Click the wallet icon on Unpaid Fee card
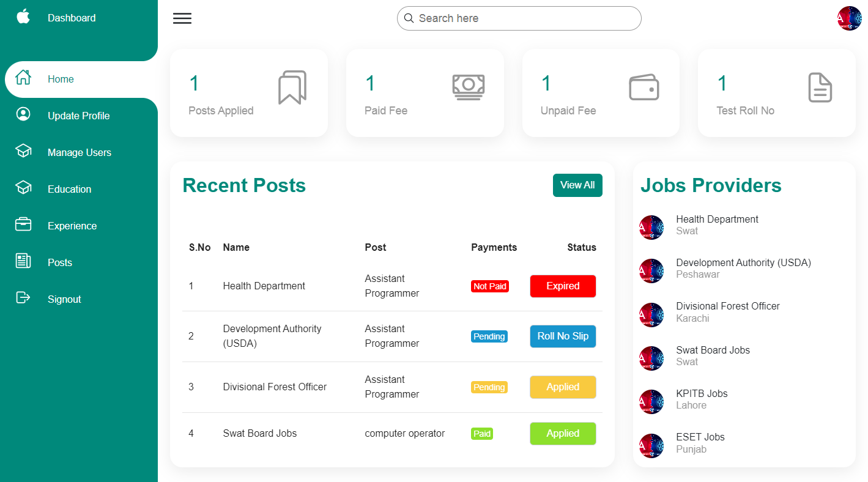Screen dimensions: 868x482 (x=644, y=87)
